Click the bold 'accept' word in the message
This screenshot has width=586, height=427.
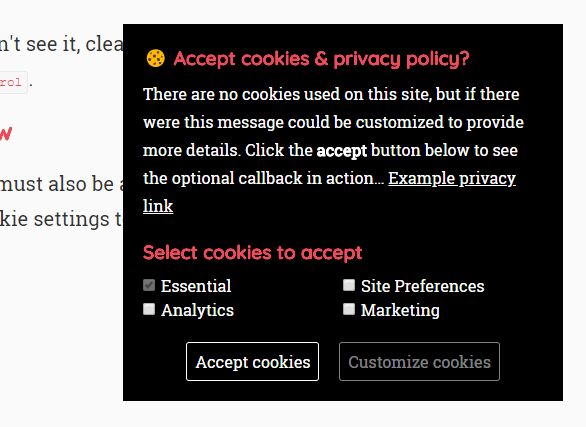342,151
